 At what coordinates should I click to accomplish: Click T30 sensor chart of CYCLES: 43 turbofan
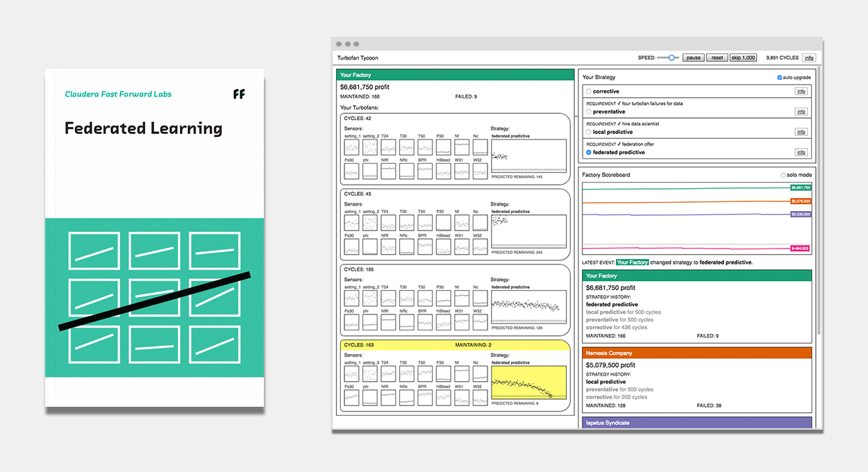407,223
